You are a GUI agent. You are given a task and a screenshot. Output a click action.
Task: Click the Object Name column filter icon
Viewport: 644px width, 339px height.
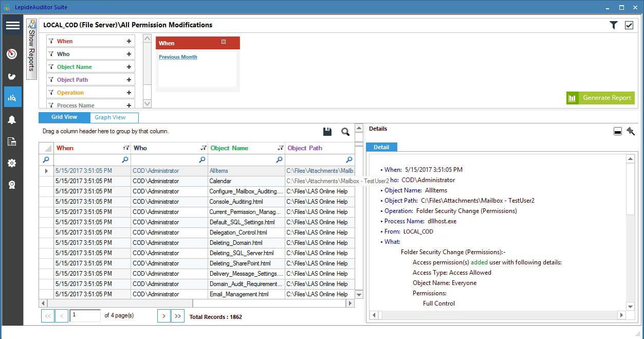coord(281,148)
